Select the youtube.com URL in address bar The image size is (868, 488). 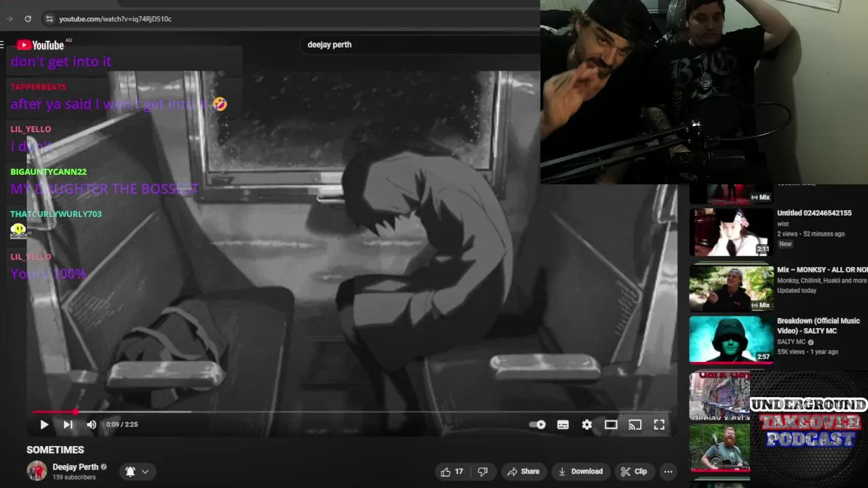(x=115, y=19)
